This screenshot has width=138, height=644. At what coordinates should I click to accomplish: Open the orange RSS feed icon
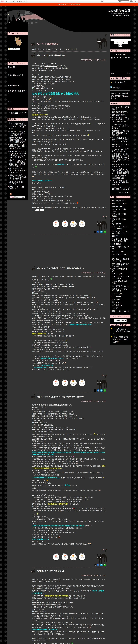pos(11,194)
